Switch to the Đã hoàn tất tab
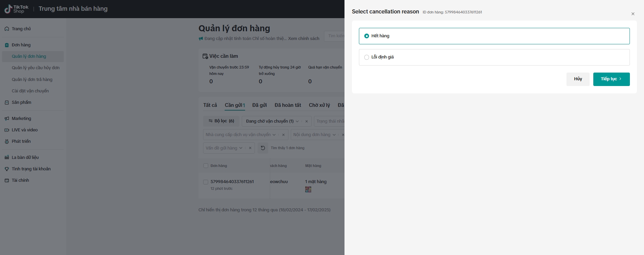 pos(288,105)
